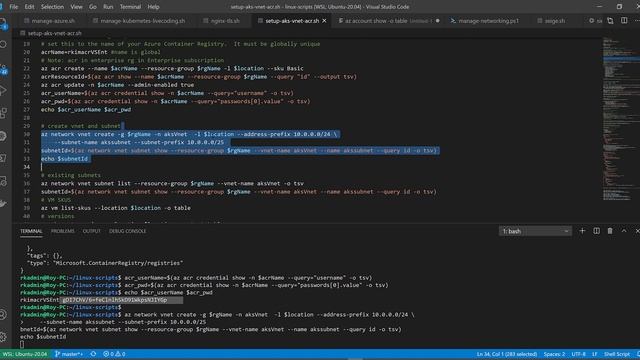Click terminal line 'echo $subnetId'
The height and width of the screenshot is (360, 640).
click(43, 337)
